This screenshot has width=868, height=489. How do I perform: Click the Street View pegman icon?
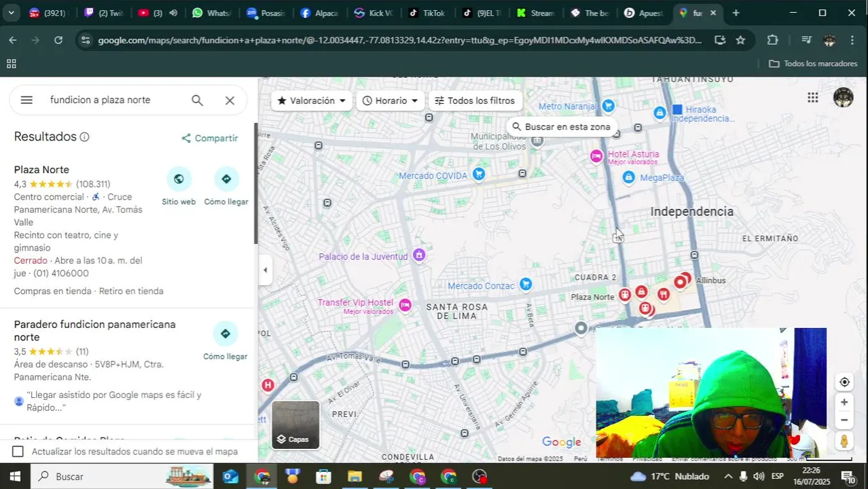click(844, 441)
